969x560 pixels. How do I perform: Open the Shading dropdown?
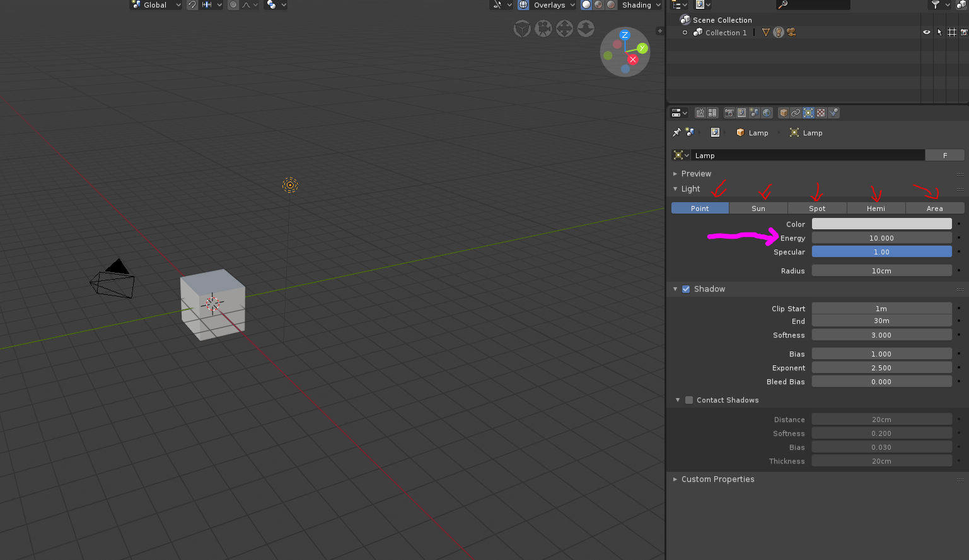[641, 5]
